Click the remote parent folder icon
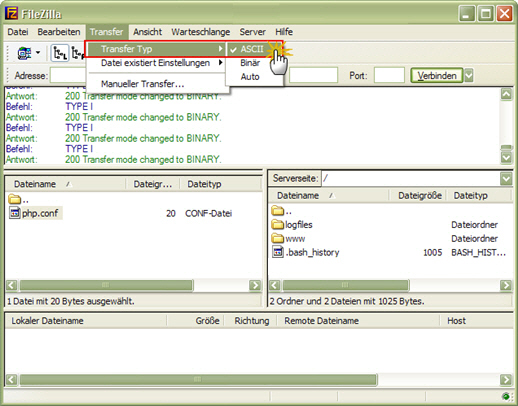This screenshot has height=406, width=518. 277,211
